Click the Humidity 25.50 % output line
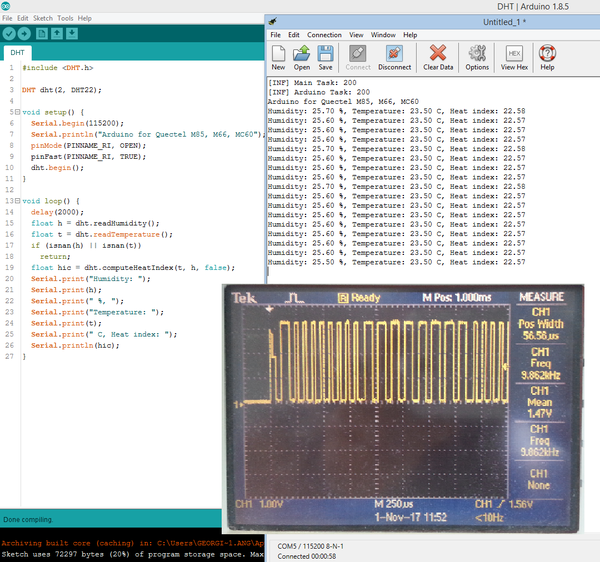 click(x=396, y=262)
